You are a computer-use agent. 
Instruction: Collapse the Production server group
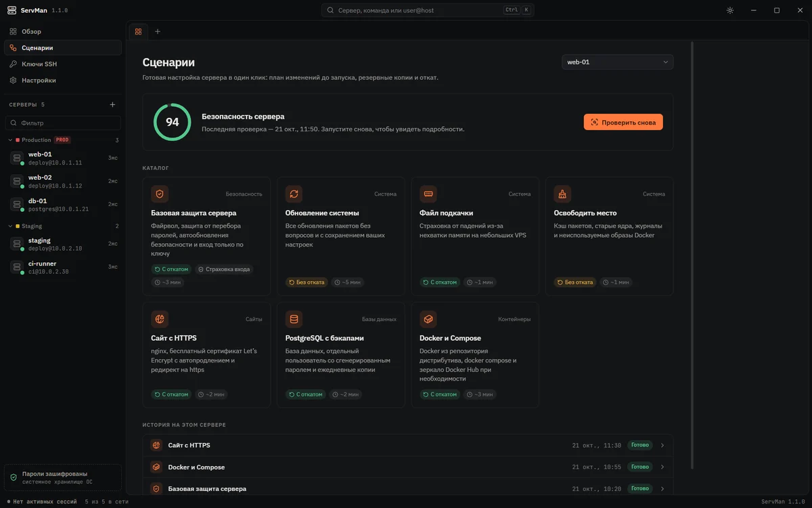(x=10, y=140)
